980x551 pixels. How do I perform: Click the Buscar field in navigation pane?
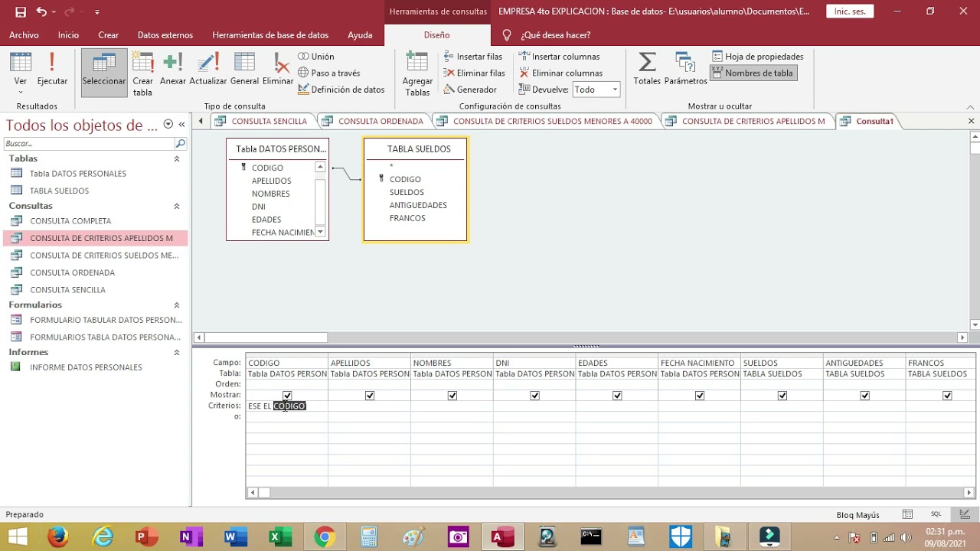[89, 143]
